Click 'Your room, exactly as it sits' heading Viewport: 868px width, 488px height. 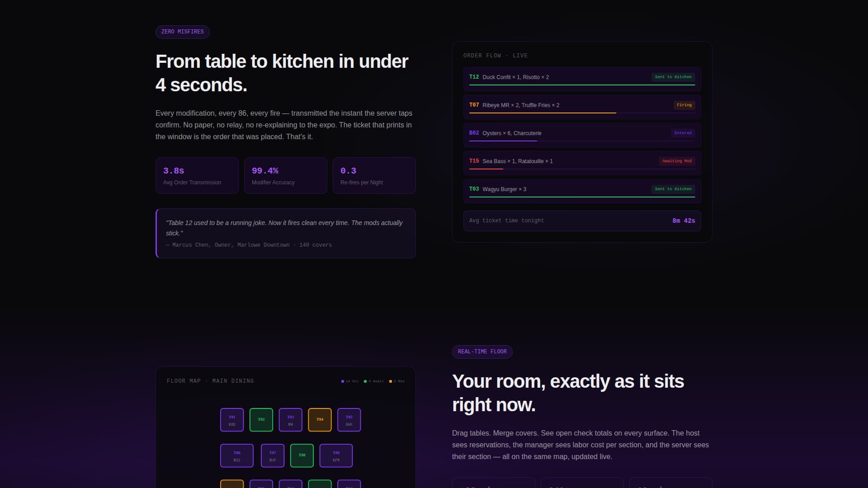(x=568, y=393)
